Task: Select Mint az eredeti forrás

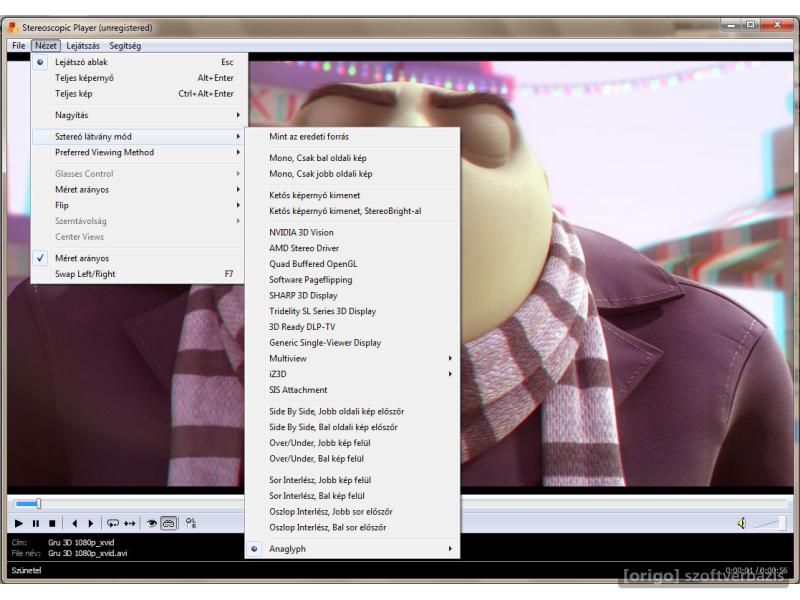Action: (x=352, y=137)
